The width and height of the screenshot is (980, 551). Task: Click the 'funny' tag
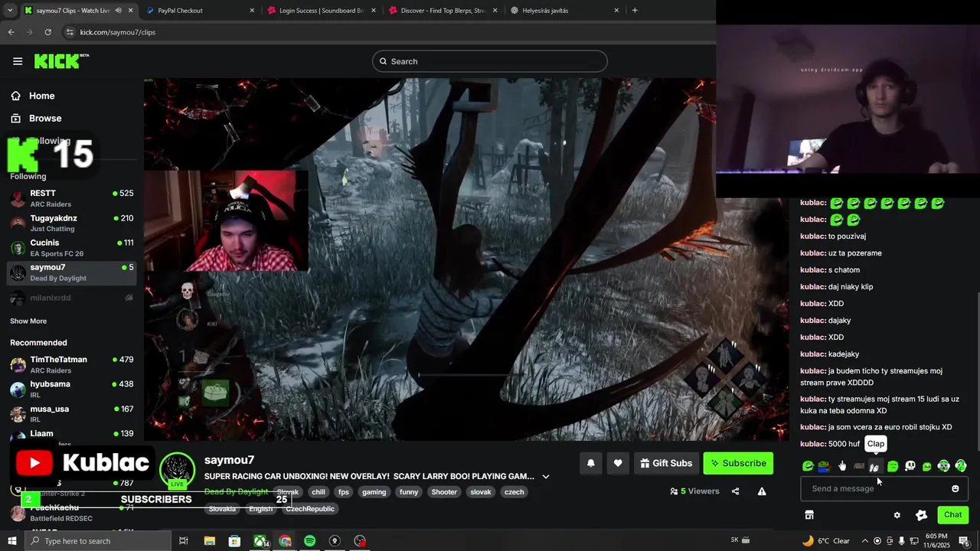[x=409, y=492]
